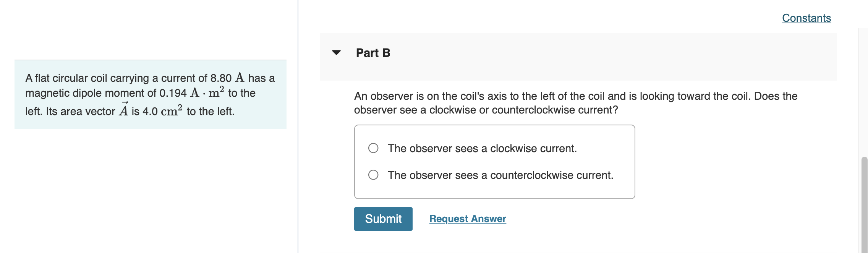Open the Constants reference page
This screenshot has width=868, height=253.
pos(806,17)
